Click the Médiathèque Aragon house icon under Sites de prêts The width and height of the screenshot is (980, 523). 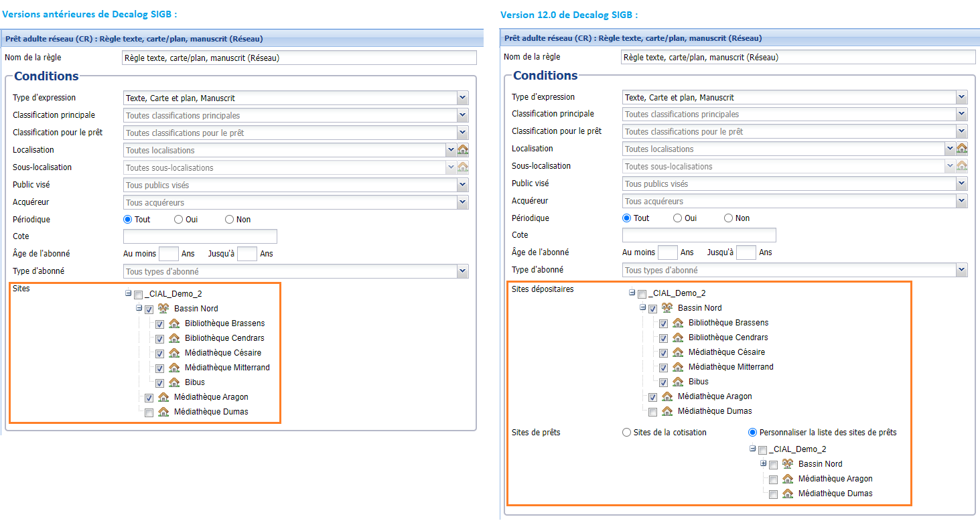[x=788, y=479]
